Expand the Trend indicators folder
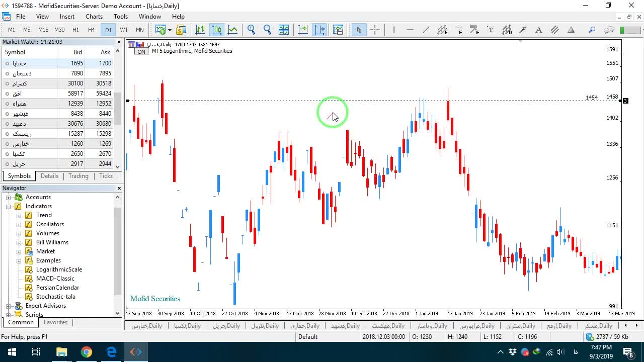Viewport: 644px width, 362px height. [19, 215]
